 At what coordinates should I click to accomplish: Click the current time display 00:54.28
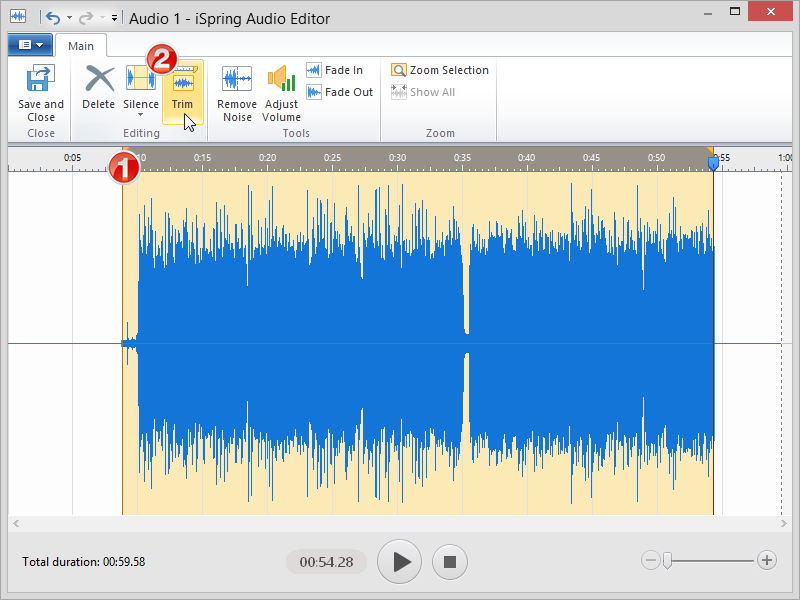coord(327,562)
